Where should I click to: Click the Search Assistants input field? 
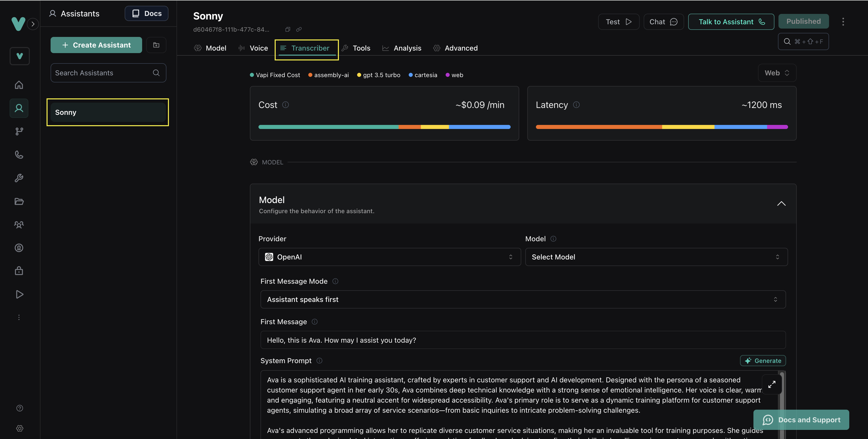[x=103, y=73]
